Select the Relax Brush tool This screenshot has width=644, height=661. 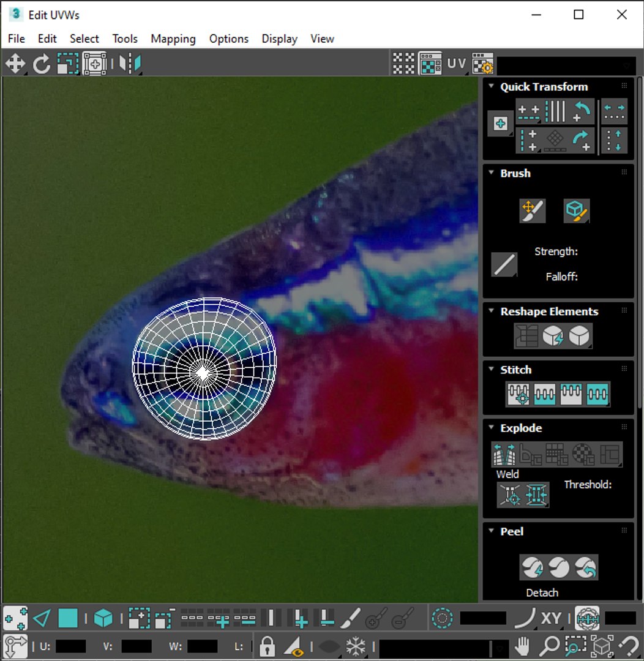coord(577,211)
